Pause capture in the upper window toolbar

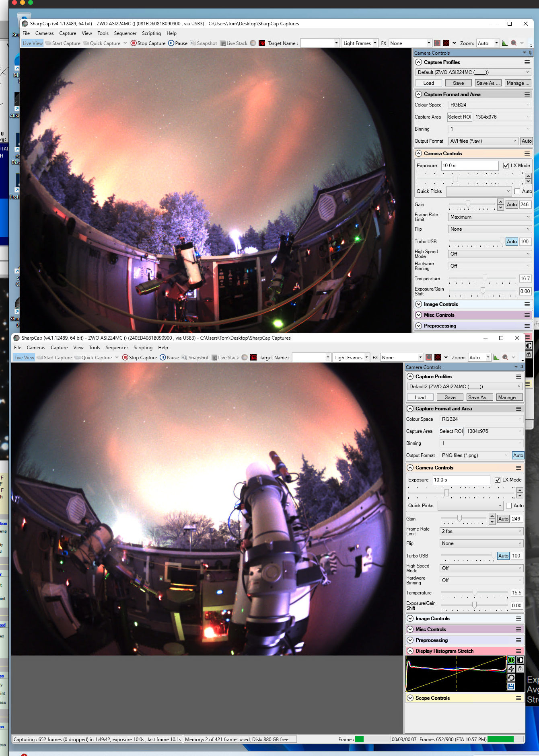pos(177,43)
